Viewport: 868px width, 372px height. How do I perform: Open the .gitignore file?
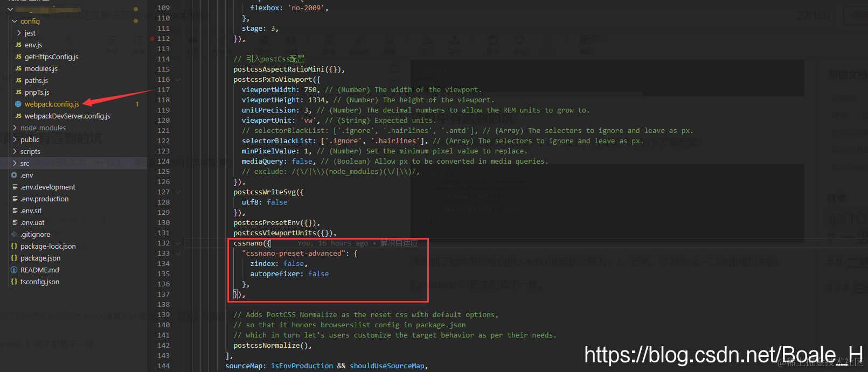[x=36, y=235]
